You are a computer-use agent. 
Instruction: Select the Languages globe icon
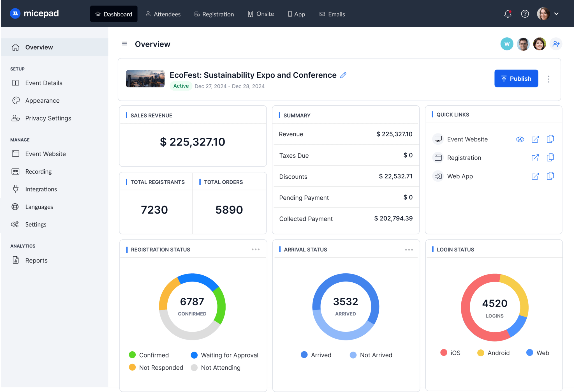pyautogui.click(x=16, y=207)
